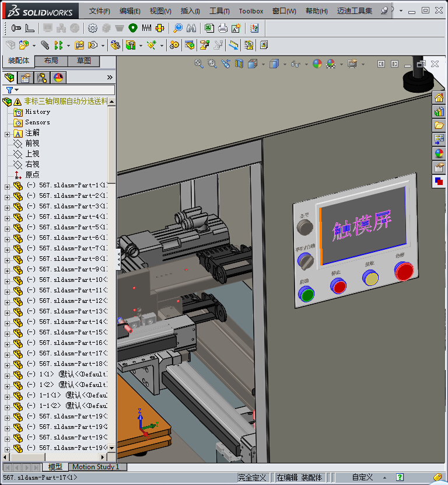
Task: Open File Explorer folder in task pane
Action: [439, 125]
